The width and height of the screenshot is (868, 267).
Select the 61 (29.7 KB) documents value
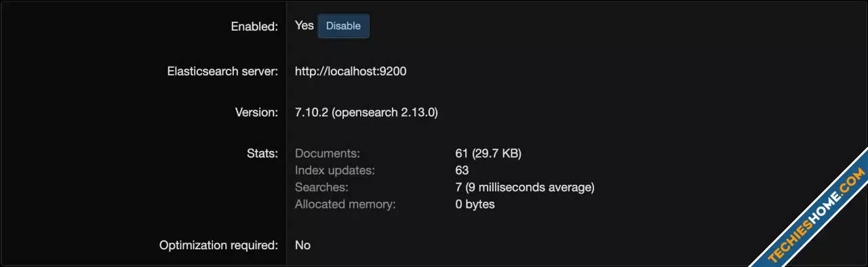pyautogui.click(x=488, y=154)
